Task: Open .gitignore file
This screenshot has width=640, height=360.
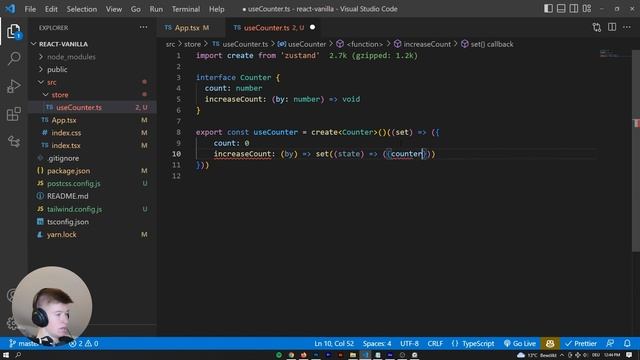Action: (92, 158)
